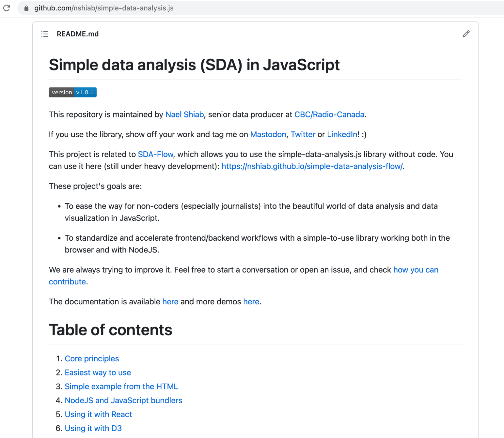Image resolution: width=504 pixels, height=438 pixels.
Task: Click the browser reload icon
Action: tap(7, 8)
